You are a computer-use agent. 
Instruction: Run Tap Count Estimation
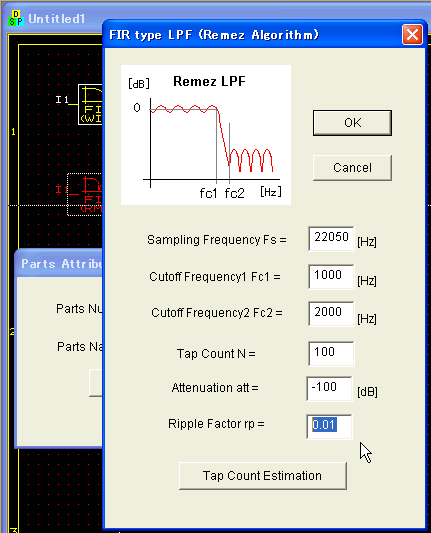click(263, 476)
